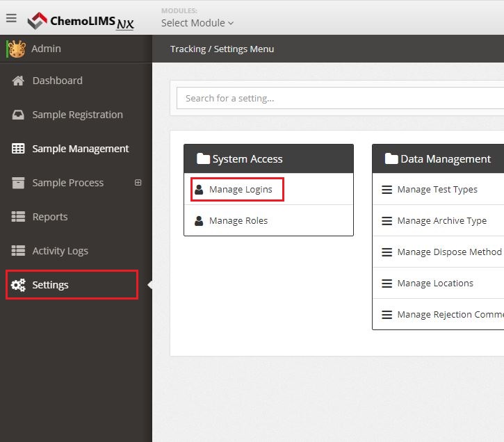Image resolution: width=504 pixels, height=442 pixels.
Task: Click the Dashboard home icon
Action: (19, 81)
